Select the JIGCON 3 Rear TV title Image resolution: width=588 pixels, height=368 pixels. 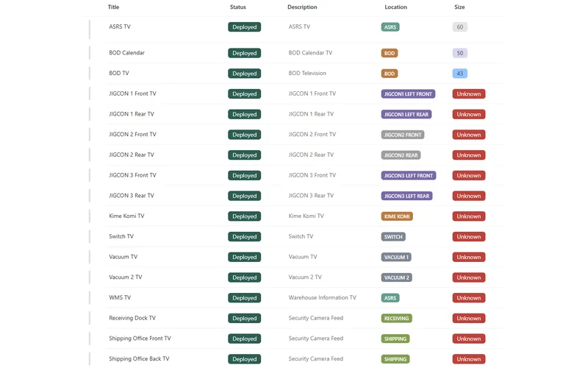pyautogui.click(x=132, y=196)
